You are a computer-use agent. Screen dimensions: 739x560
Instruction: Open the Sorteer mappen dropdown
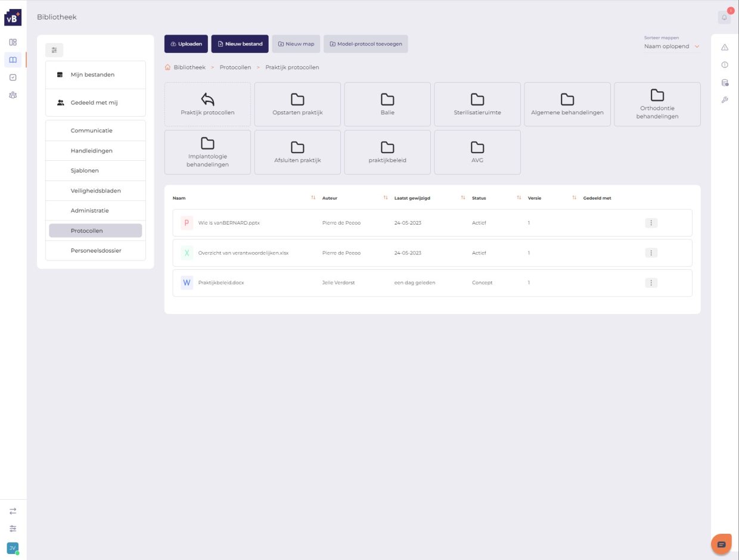[672, 46]
